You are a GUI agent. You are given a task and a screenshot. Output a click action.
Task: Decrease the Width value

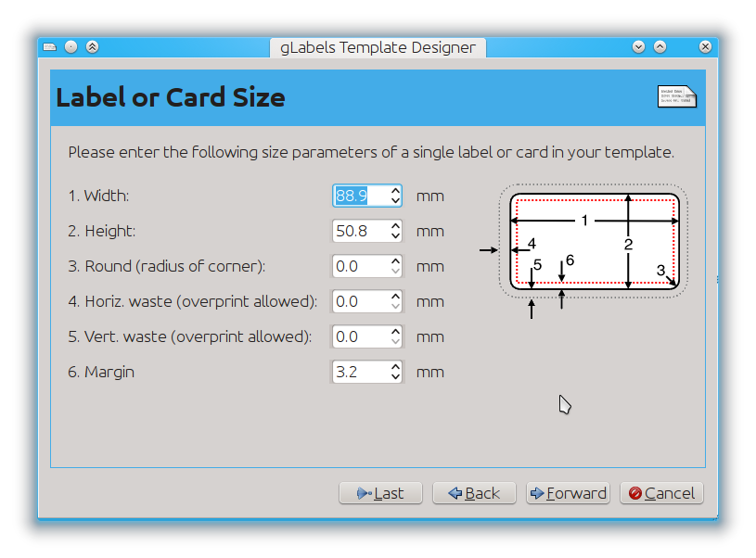tap(395, 201)
